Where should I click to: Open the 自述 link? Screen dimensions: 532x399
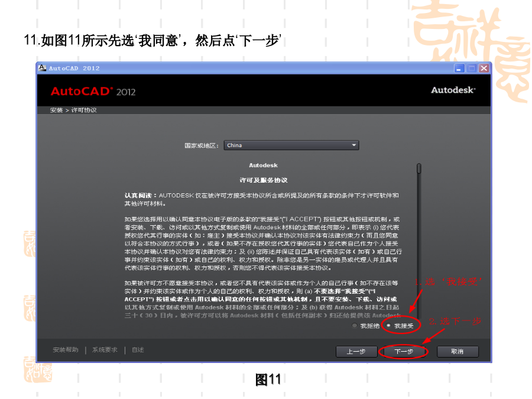point(138,350)
